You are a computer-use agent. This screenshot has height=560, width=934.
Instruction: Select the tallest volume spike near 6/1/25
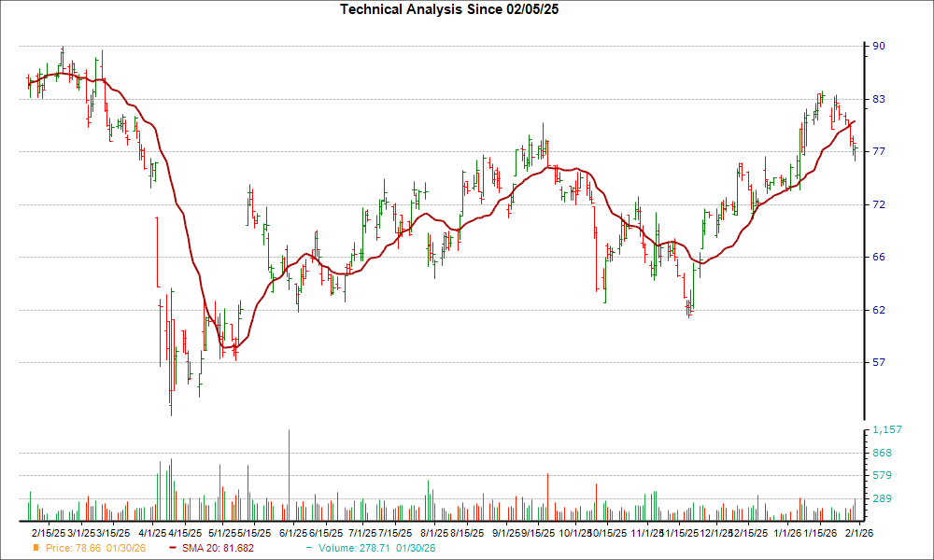290,467
